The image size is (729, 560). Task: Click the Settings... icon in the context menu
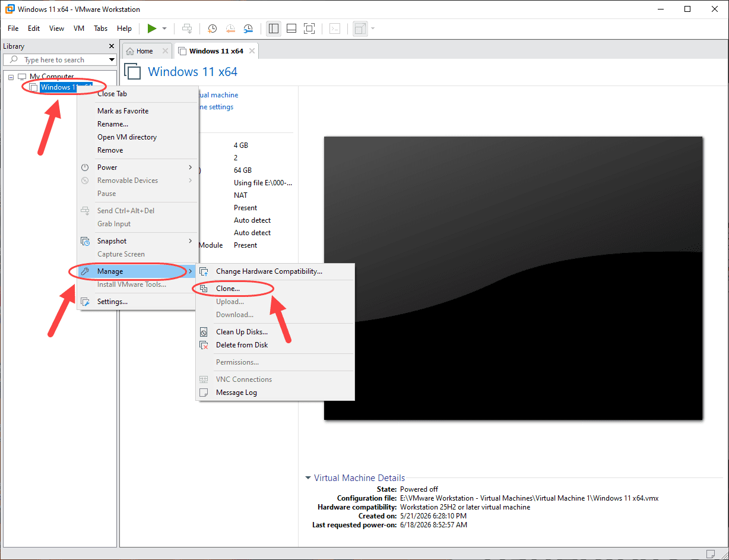[x=85, y=302]
